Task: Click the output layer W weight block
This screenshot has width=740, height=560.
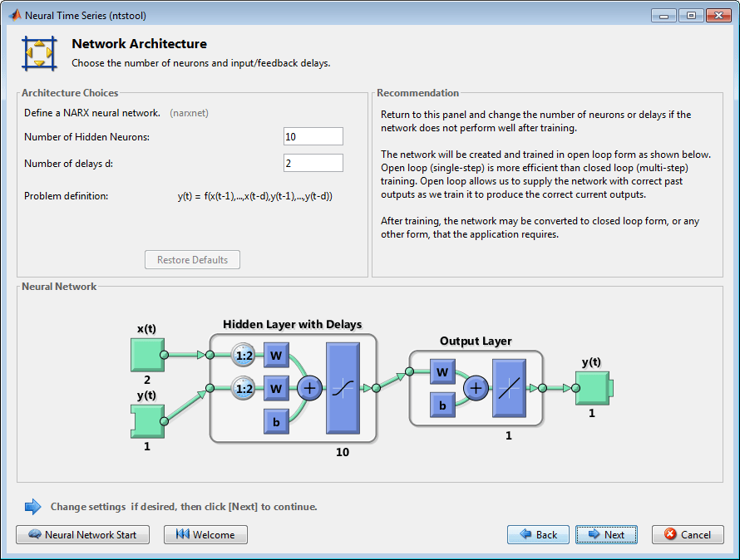Action: point(442,371)
